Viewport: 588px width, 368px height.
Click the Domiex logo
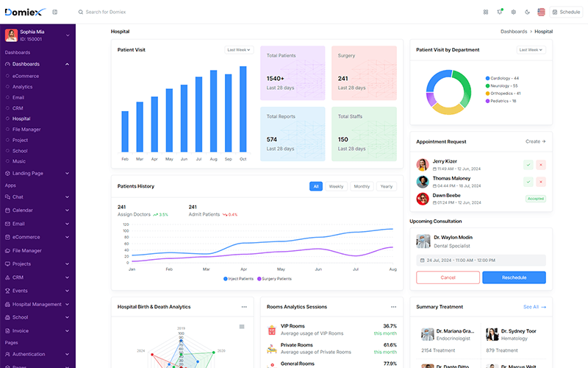[x=25, y=12]
